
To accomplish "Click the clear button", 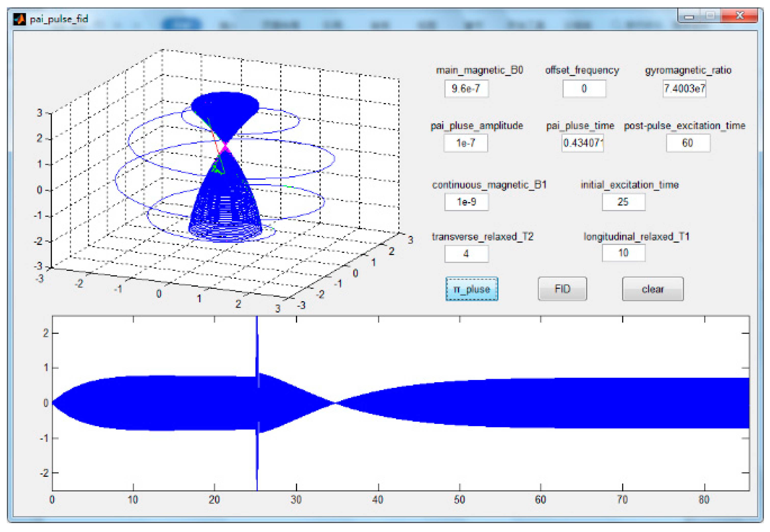I will pyautogui.click(x=652, y=289).
